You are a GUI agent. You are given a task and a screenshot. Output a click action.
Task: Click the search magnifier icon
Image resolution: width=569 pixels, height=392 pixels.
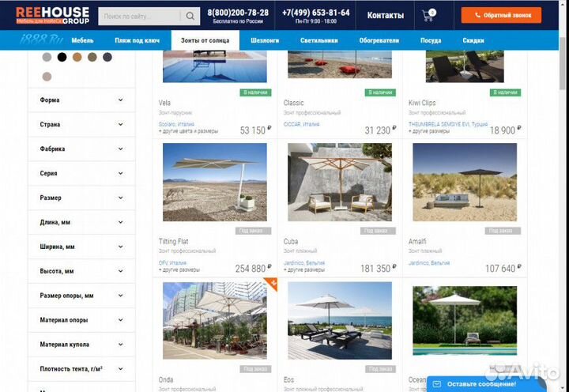click(x=190, y=16)
